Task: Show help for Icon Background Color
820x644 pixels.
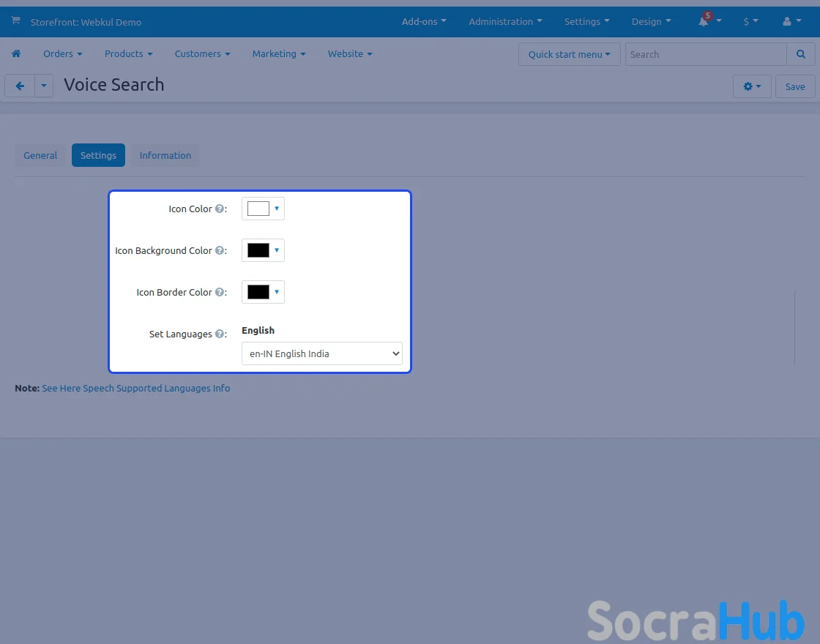Action: (x=219, y=250)
